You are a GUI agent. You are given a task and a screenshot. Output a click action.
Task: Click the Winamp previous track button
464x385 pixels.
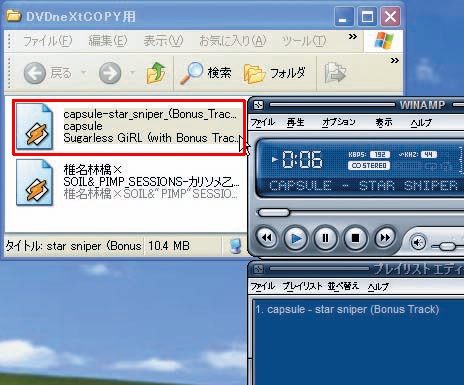(x=267, y=238)
